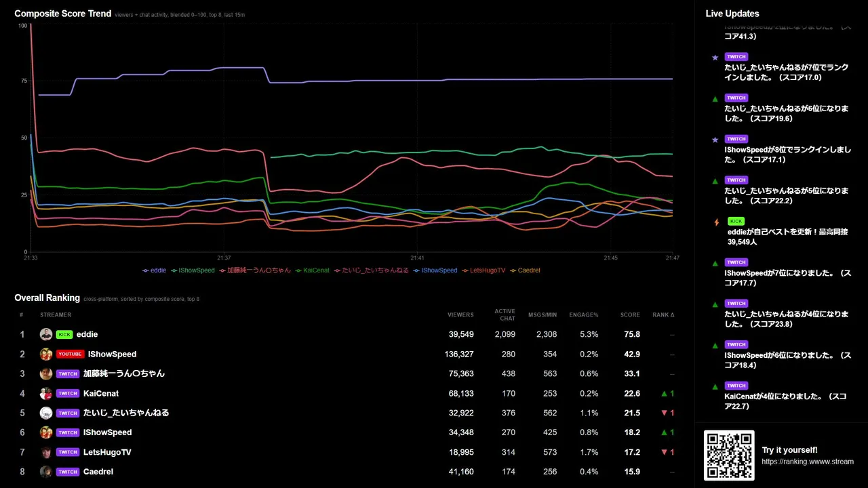Click update text 'たいじ_たいちゃんねるが4位になりました'

pyautogui.click(x=787, y=319)
